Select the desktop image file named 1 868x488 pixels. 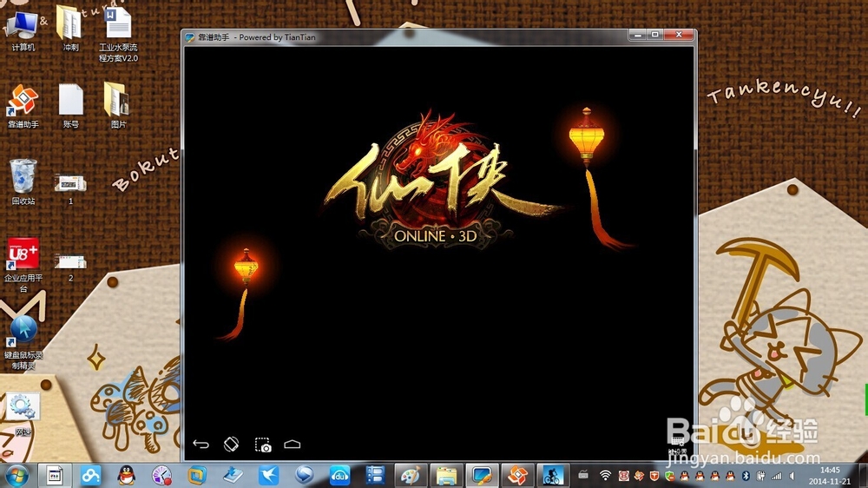click(x=70, y=189)
